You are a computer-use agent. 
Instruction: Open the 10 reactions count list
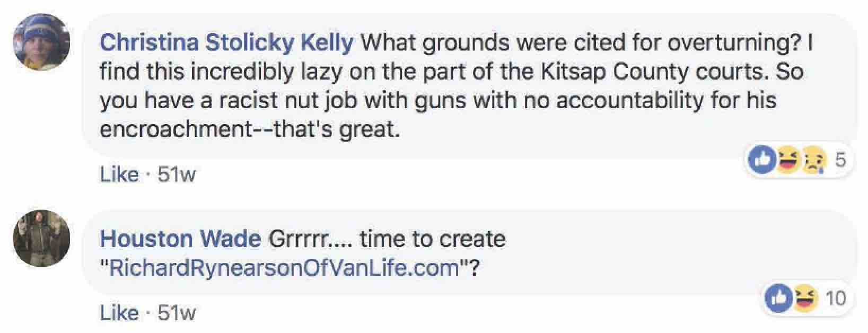pyautogui.click(x=836, y=299)
